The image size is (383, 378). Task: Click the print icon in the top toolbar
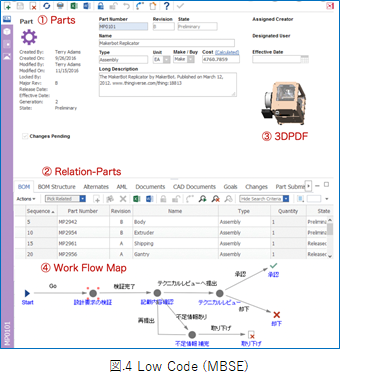[60, 6]
